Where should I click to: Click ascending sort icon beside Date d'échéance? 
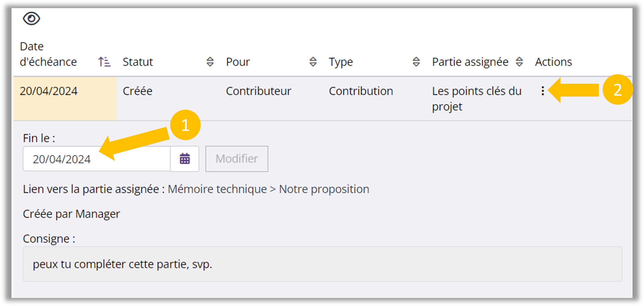point(104,62)
